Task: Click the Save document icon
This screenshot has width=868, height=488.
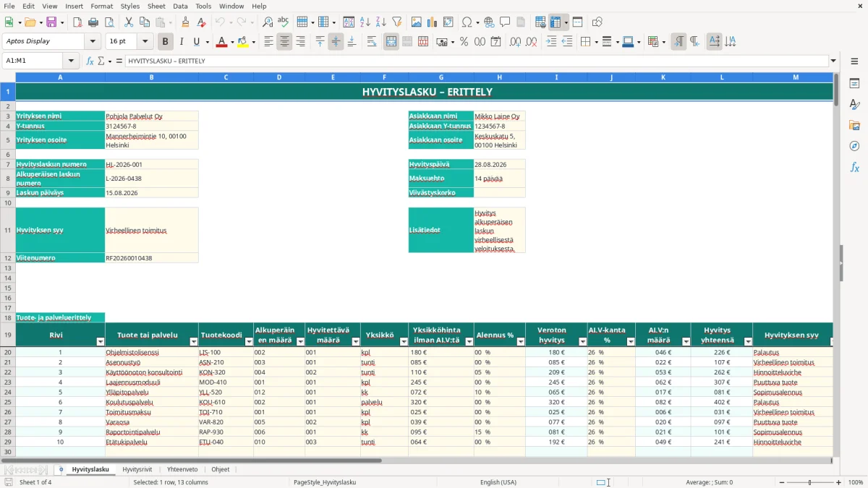Action: tap(51, 22)
